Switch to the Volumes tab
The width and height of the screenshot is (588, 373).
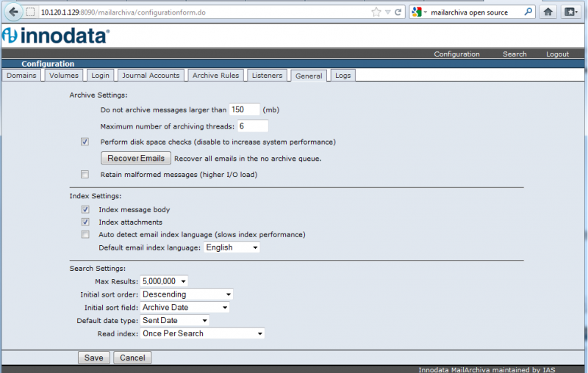point(64,76)
